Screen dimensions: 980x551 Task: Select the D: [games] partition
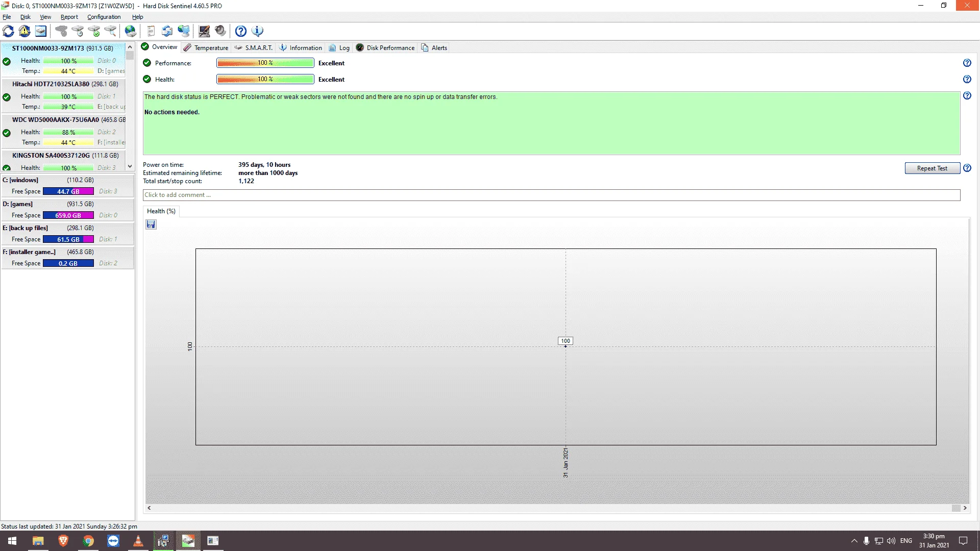67,210
